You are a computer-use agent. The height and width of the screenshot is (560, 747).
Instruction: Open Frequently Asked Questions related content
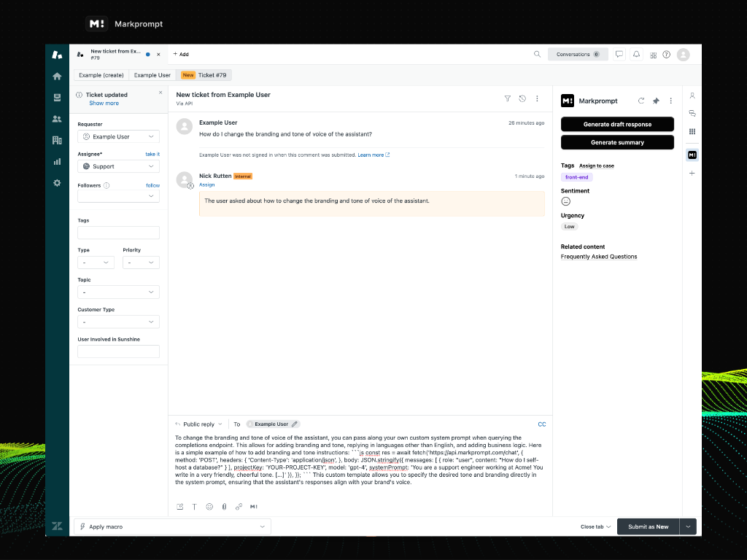click(599, 257)
